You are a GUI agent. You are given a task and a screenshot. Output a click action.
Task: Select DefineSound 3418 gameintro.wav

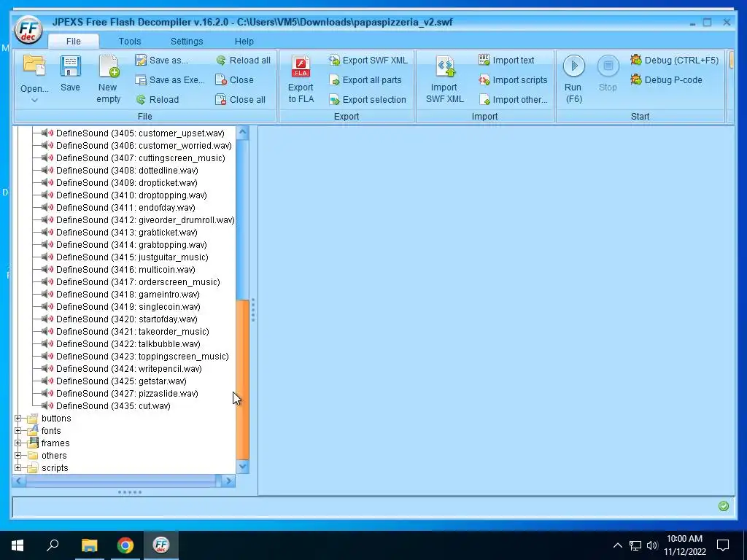[128, 294]
